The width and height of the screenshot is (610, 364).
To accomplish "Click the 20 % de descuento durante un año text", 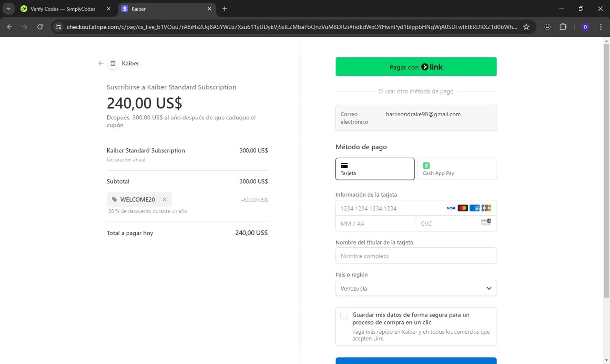I will [148, 211].
